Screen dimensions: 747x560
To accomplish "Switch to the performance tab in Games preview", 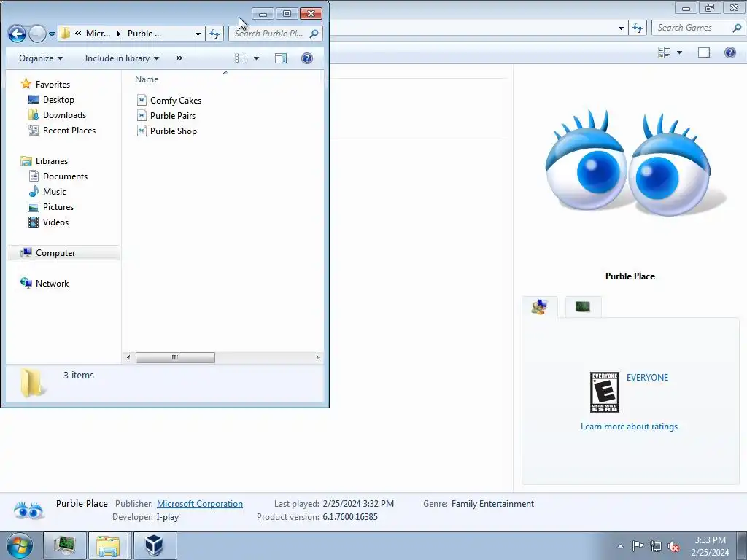I will [x=583, y=306].
